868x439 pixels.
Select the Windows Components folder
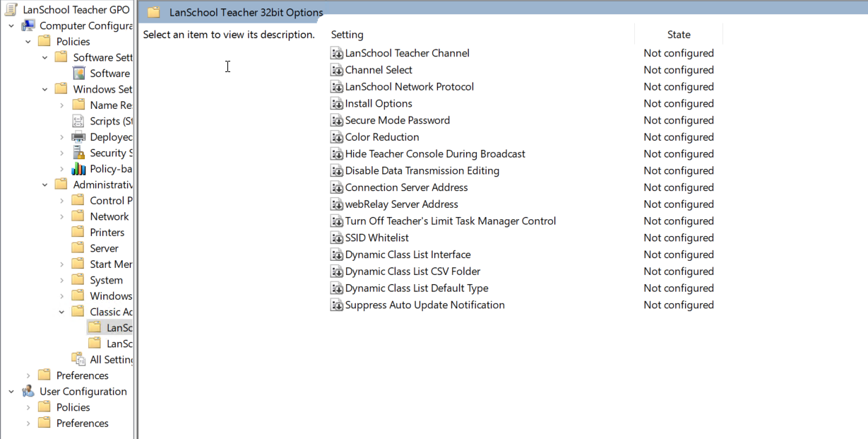pyautogui.click(x=111, y=296)
